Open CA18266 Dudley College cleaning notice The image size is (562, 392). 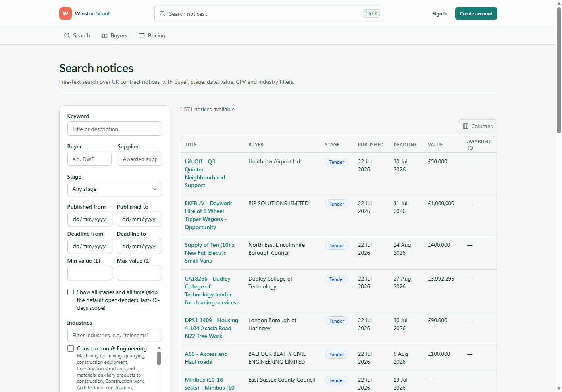pyautogui.click(x=210, y=290)
